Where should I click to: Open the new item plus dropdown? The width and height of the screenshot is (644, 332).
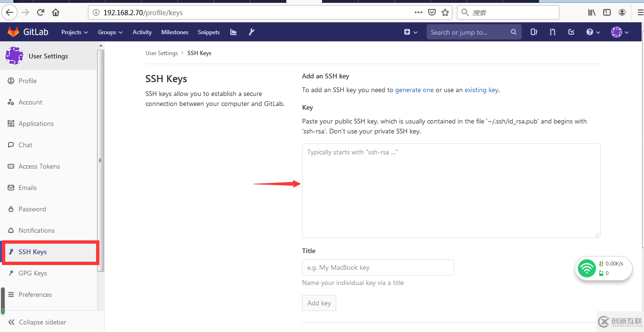pos(410,32)
